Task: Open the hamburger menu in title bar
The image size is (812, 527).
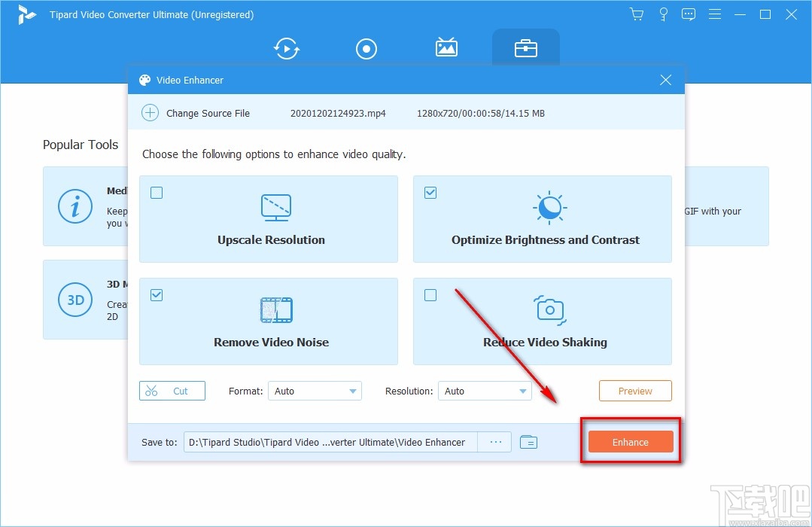Action: [x=715, y=14]
